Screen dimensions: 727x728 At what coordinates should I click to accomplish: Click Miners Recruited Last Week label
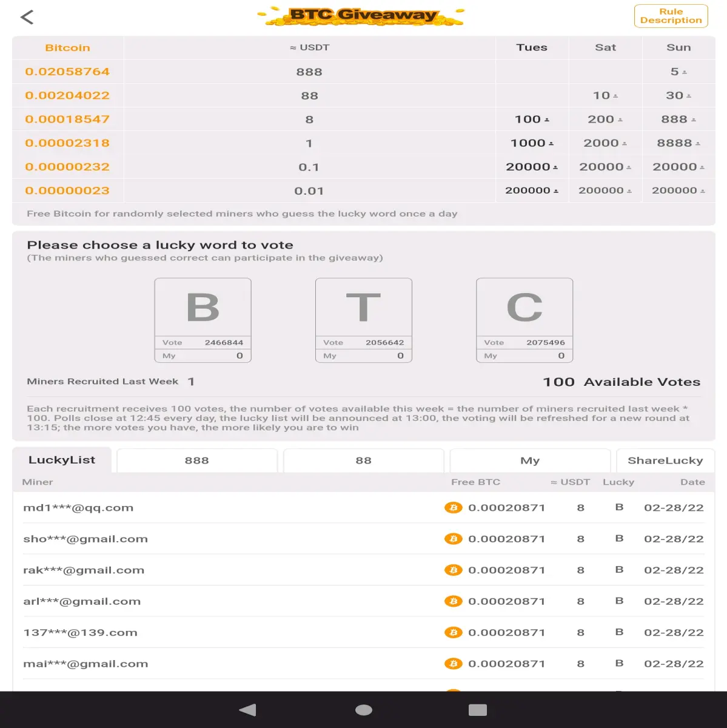point(102,381)
